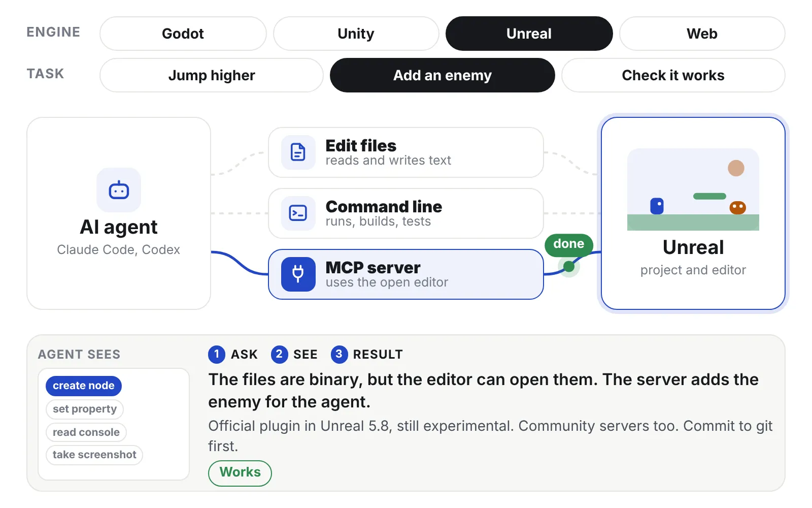812x508 pixels.
Task: Click the green floating platform in preview
Action: click(x=710, y=196)
